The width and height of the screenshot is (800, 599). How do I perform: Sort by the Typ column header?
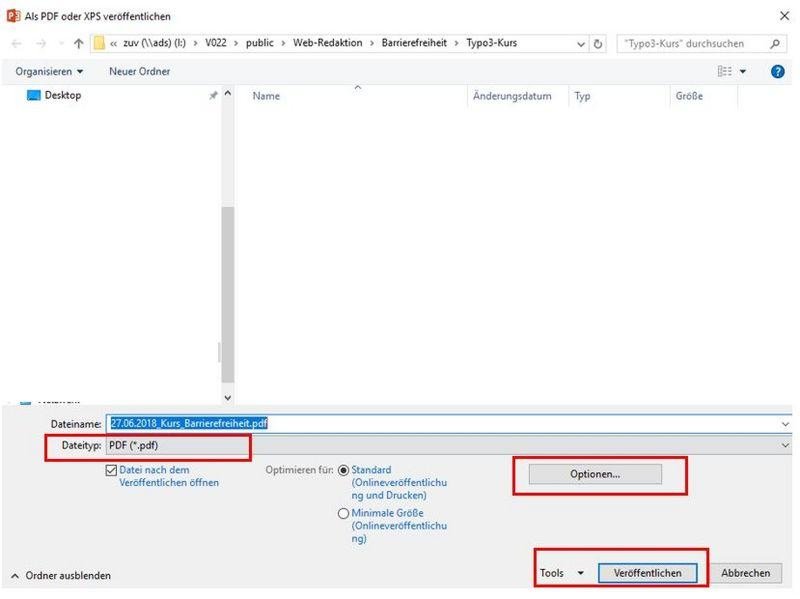pos(582,96)
